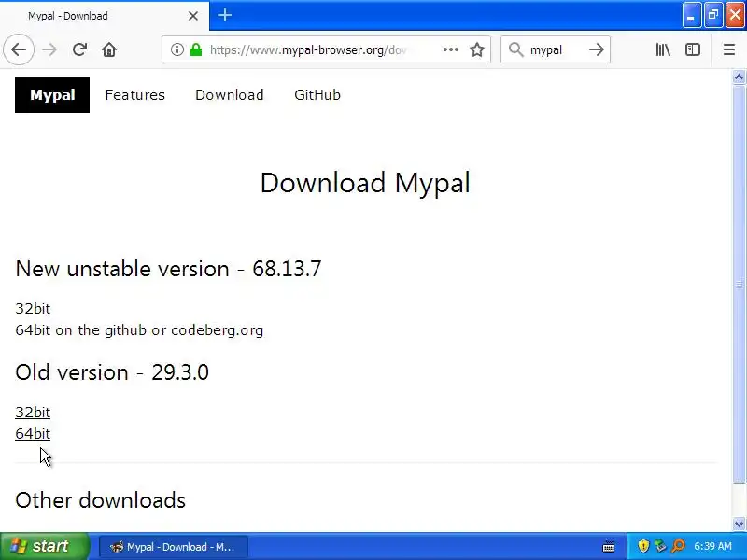Click the orange magnifier tray icon
Image resolution: width=747 pixels, height=560 pixels.
(678, 546)
